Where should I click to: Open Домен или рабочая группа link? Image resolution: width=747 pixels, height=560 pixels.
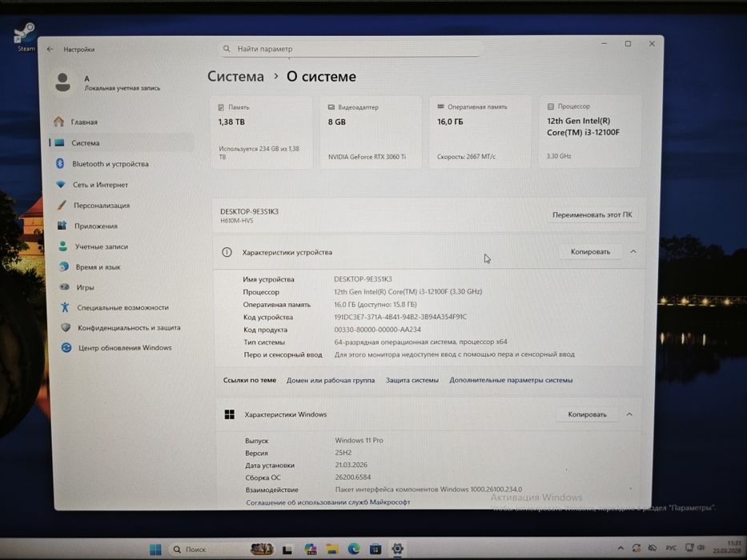(331, 381)
